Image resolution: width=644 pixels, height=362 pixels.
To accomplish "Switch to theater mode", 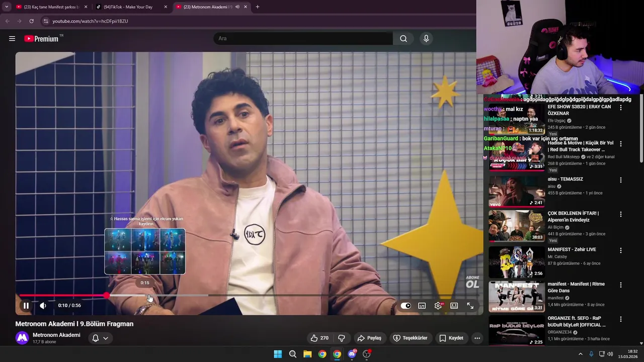I will pos(454,306).
